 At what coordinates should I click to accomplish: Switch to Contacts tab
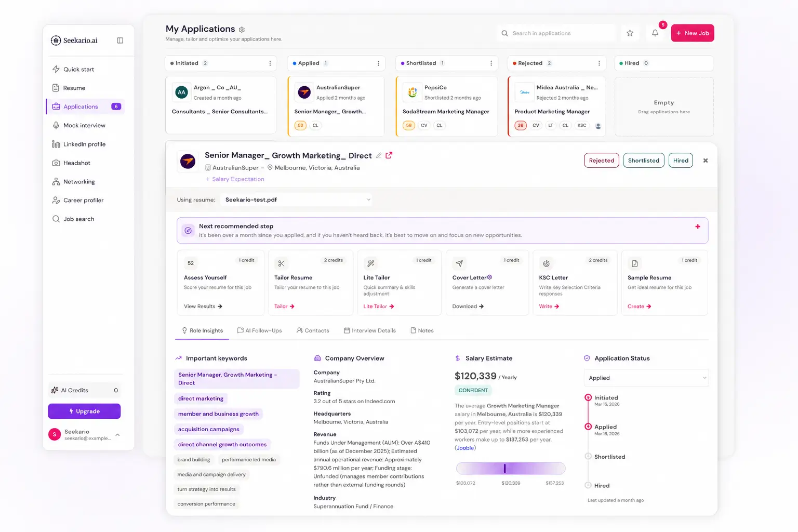click(x=313, y=330)
